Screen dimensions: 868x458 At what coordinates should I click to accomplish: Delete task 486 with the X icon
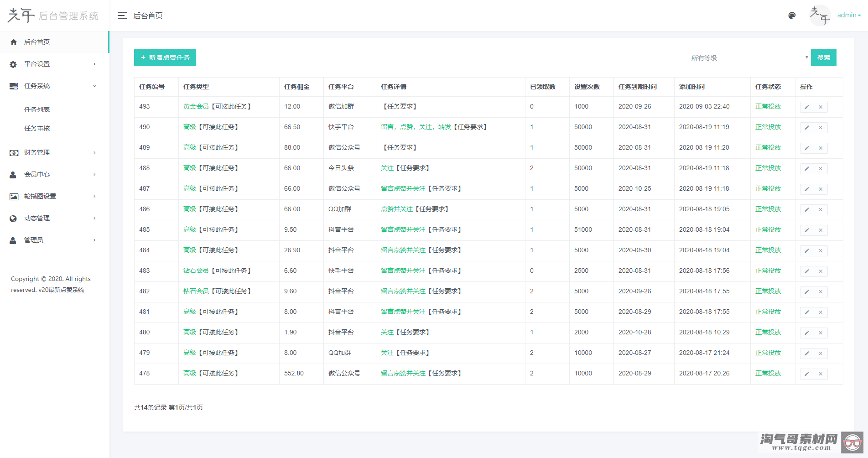[x=821, y=210]
